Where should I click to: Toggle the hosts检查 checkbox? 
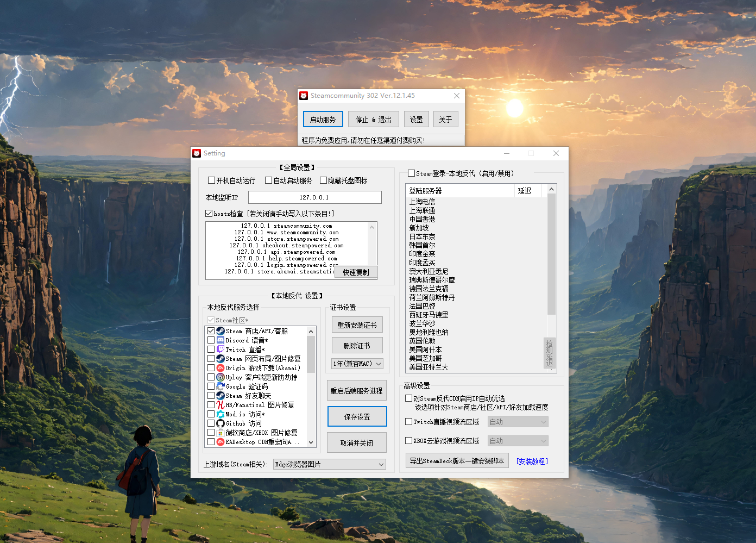(x=209, y=213)
